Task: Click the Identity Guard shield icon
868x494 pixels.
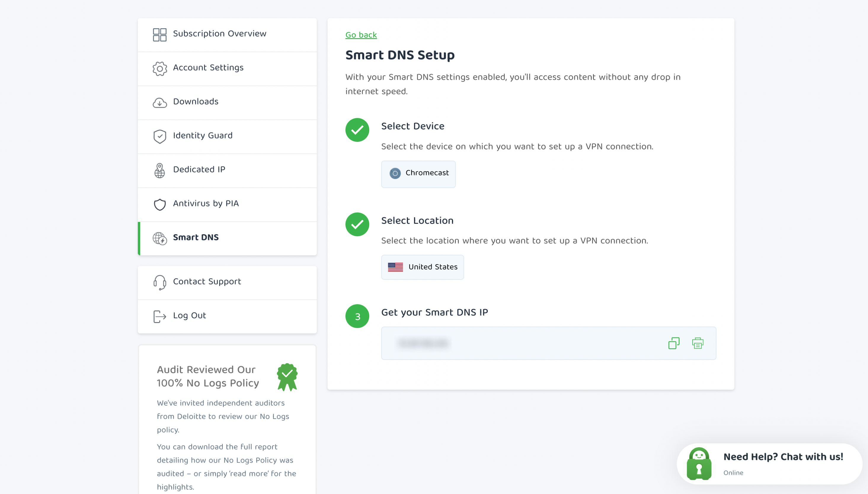Action: [160, 136]
